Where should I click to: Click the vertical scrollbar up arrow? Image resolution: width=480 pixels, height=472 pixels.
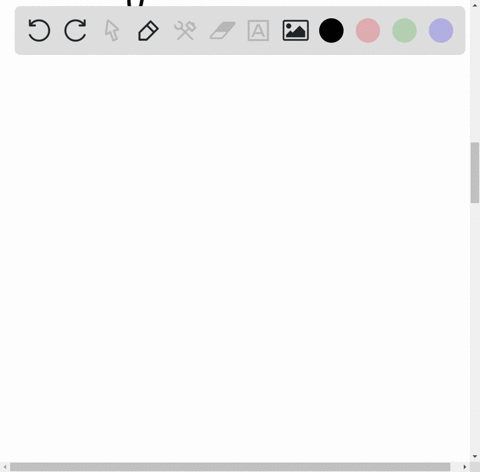coord(475,5)
